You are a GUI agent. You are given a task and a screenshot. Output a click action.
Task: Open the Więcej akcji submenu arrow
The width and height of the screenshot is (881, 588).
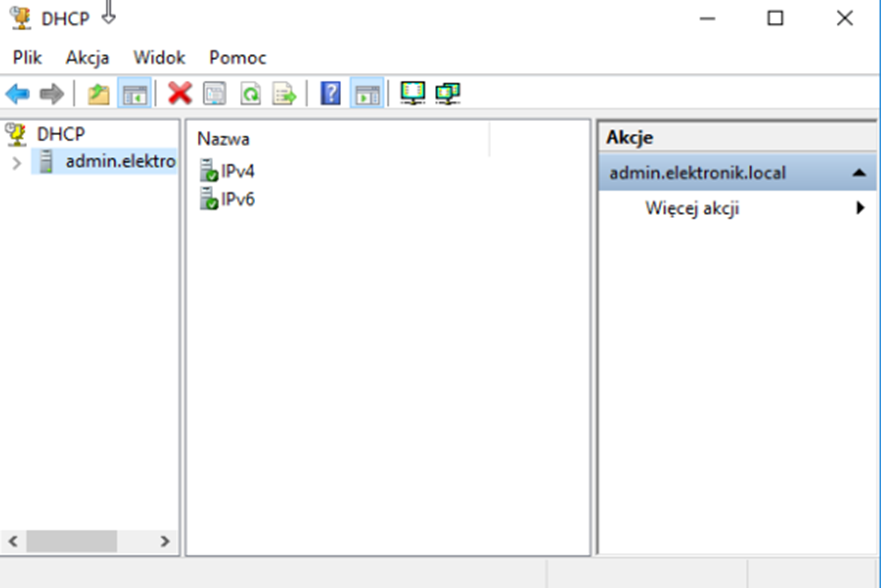[859, 209]
